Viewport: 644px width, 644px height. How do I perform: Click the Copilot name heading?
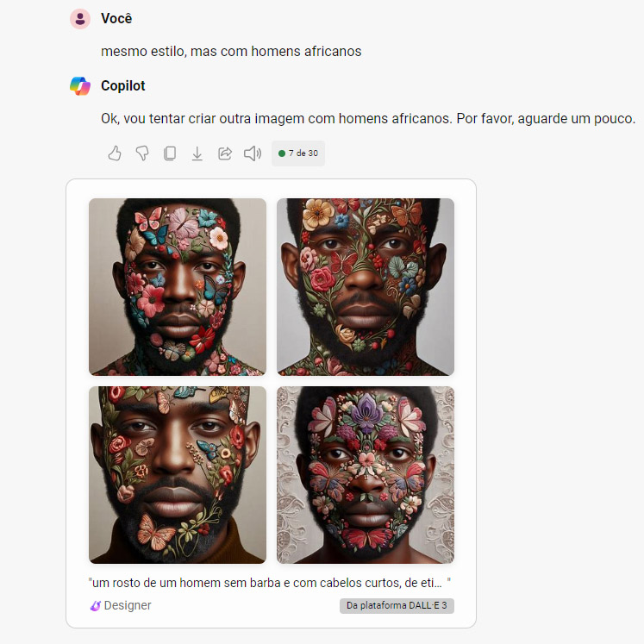click(123, 86)
